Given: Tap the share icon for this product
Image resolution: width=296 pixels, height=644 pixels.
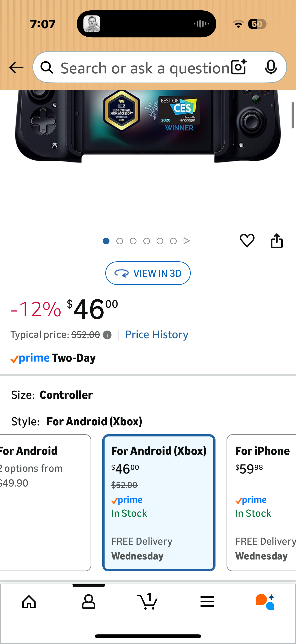Looking at the screenshot, I should click(x=277, y=241).
